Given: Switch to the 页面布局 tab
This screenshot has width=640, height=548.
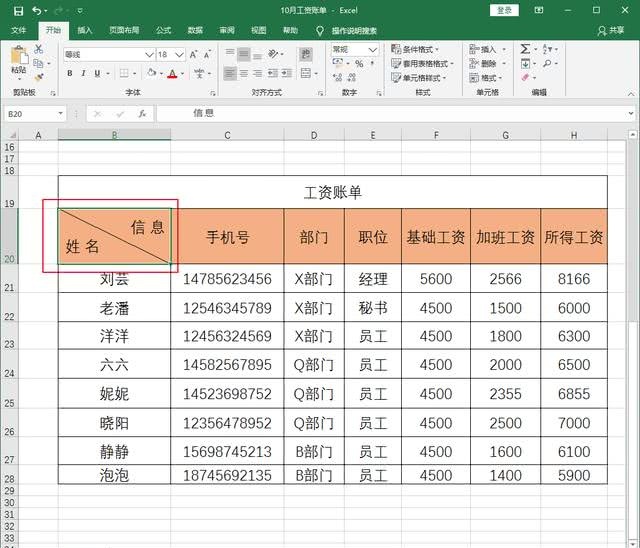Looking at the screenshot, I should [x=124, y=30].
